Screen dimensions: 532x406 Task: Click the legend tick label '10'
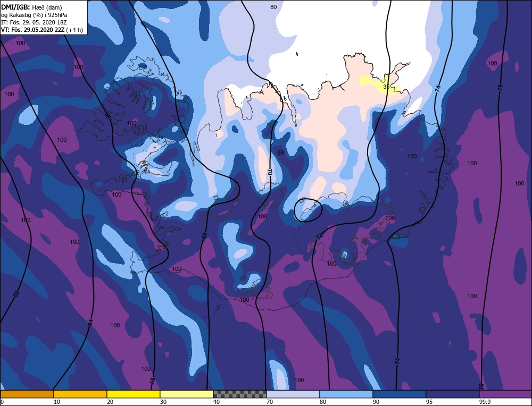coord(56,402)
